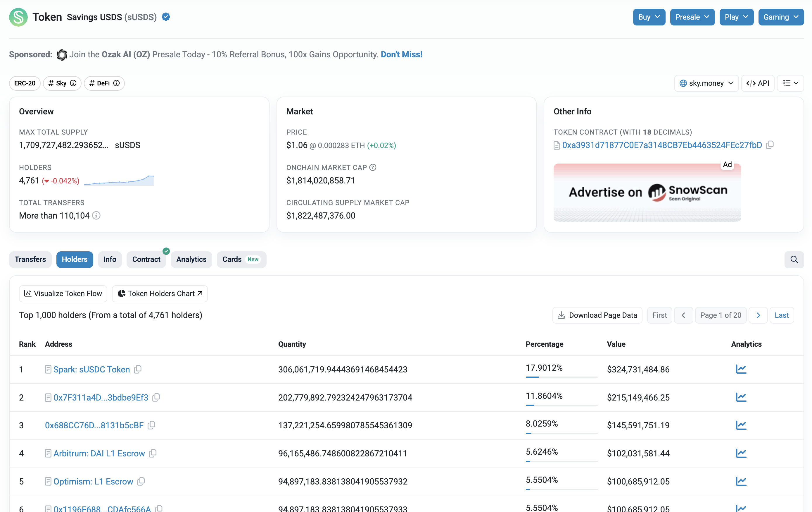Open the Don't Miss! sponsored link
Viewport: 812px width, 512px height.
pyautogui.click(x=401, y=54)
